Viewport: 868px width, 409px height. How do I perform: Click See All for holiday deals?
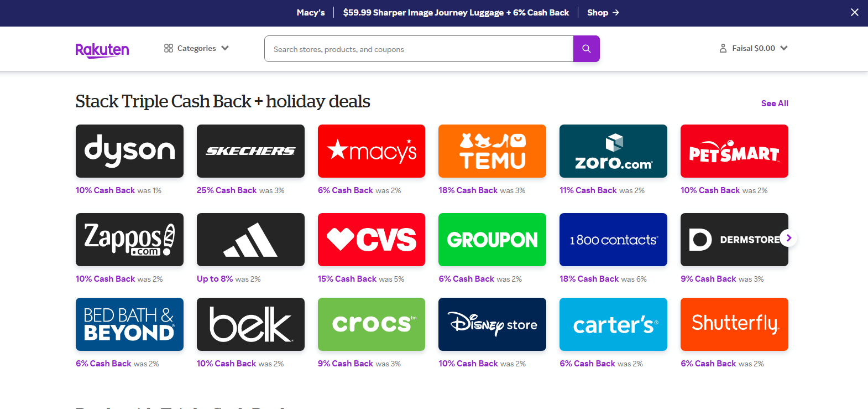coord(775,103)
